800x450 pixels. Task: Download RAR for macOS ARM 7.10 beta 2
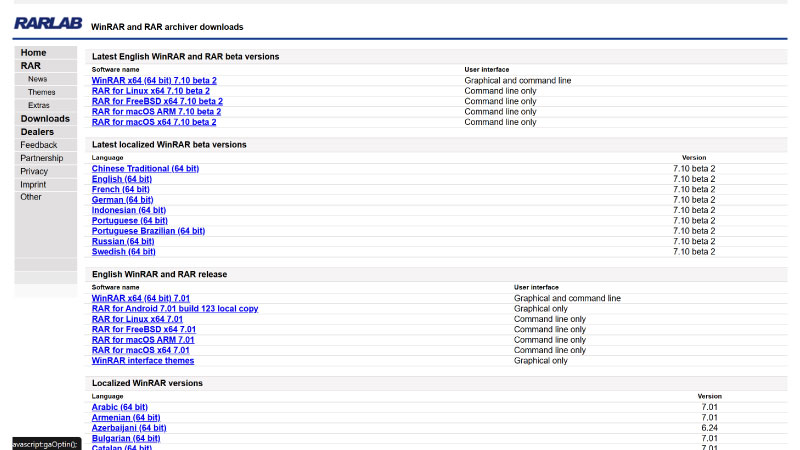pyautogui.click(x=156, y=112)
